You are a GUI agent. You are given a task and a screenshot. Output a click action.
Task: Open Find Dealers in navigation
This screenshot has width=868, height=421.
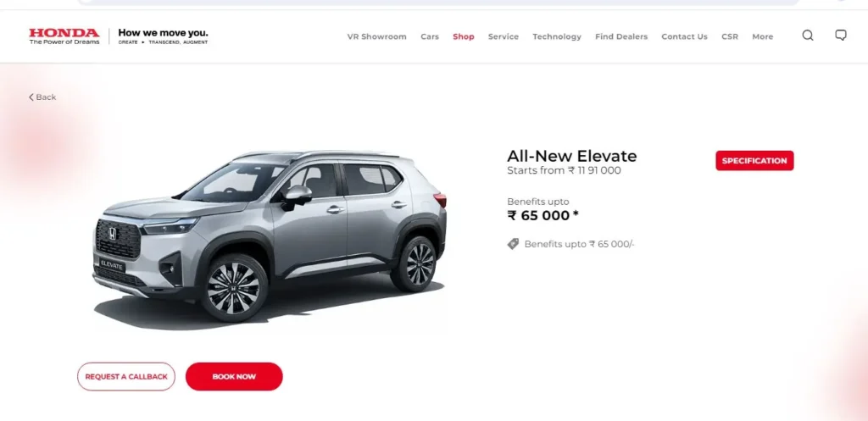[621, 36]
